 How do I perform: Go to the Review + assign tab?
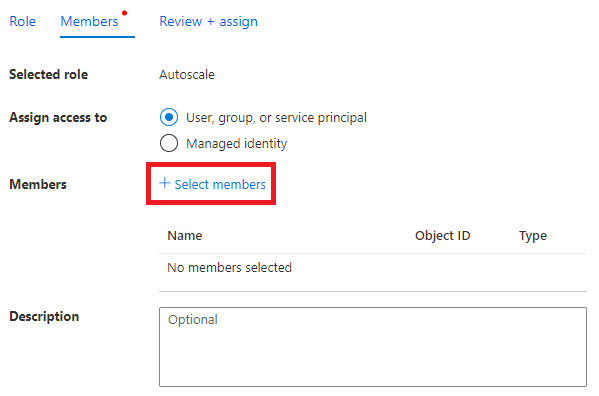coord(208,22)
